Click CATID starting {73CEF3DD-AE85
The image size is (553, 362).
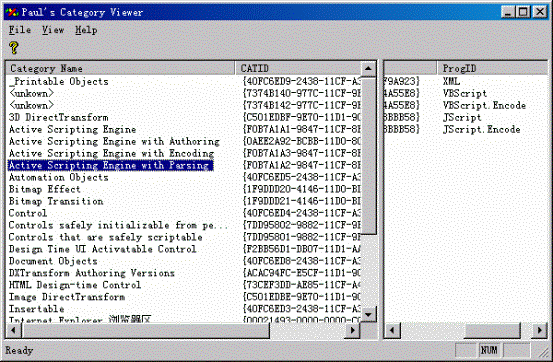302,285
